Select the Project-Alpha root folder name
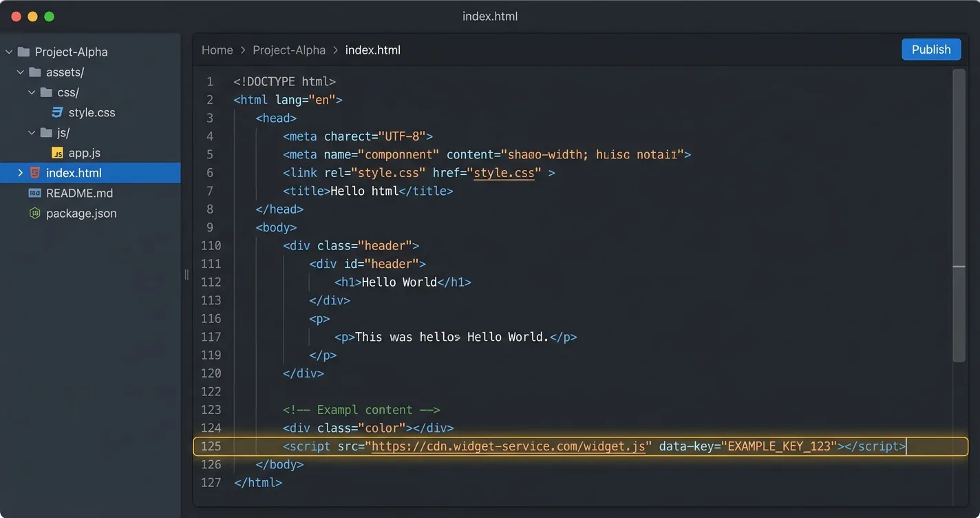The image size is (980, 518). pyautogui.click(x=72, y=52)
